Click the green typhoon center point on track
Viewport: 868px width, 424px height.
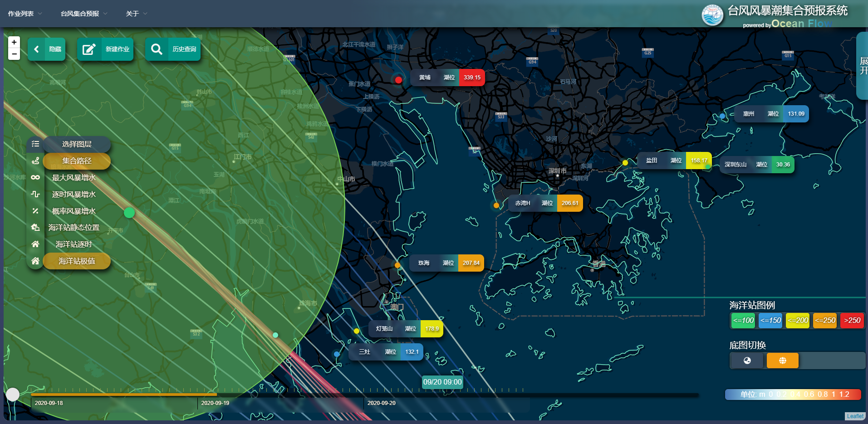129,213
